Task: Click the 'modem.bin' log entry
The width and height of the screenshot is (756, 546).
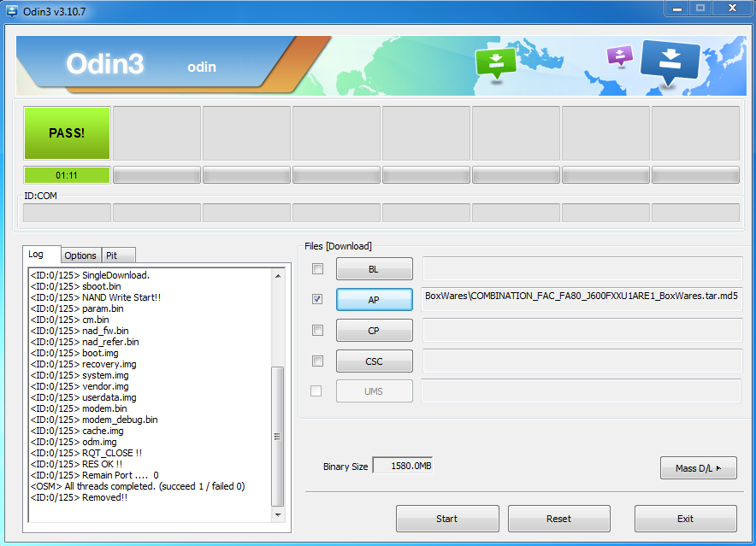Action: 79,408
